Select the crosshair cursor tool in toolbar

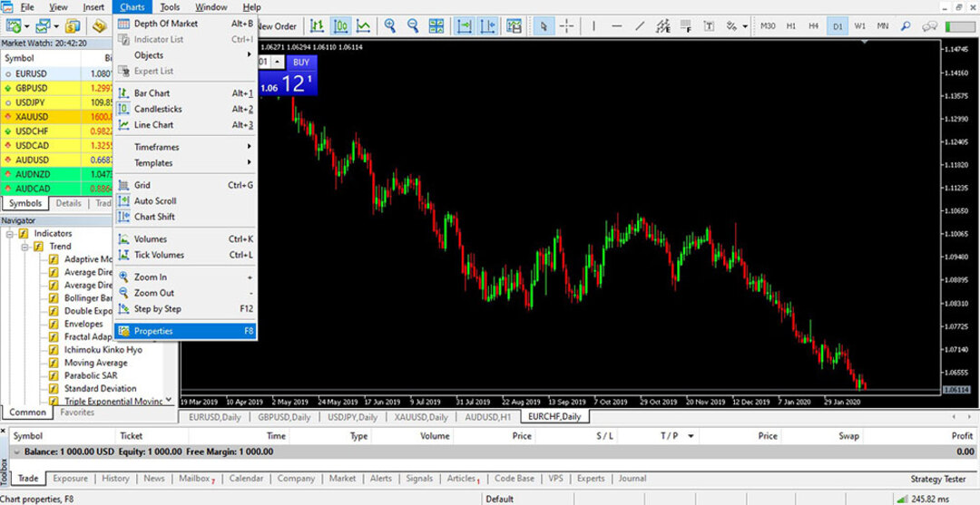tap(564, 26)
